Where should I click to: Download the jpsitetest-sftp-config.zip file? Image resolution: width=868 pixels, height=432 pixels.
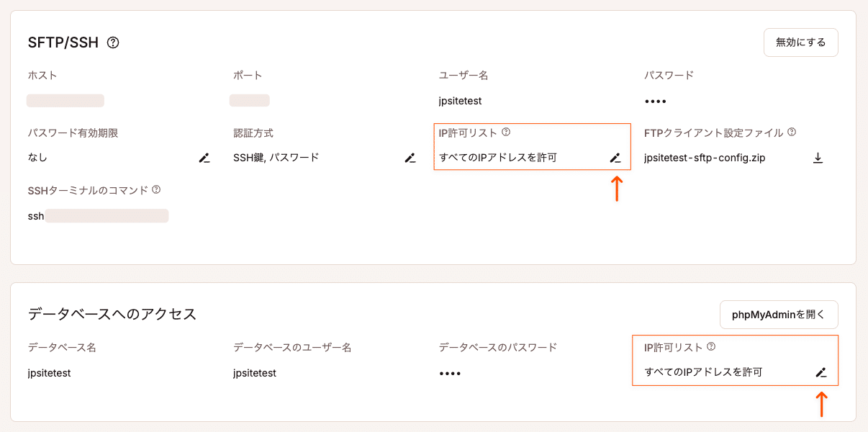click(x=818, y=158)
